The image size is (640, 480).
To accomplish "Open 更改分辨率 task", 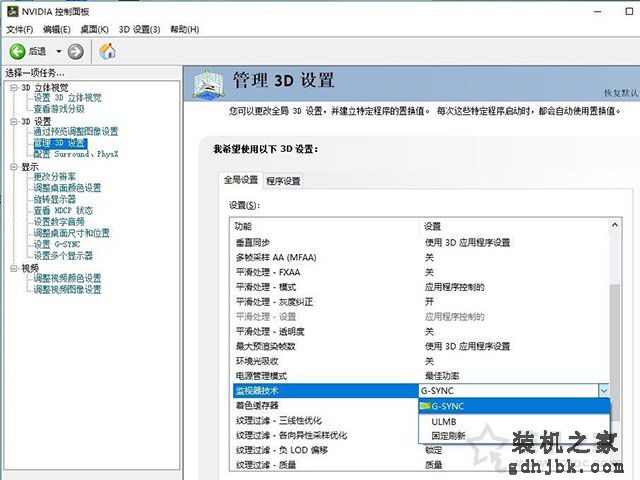I will (x=55, y=177).
